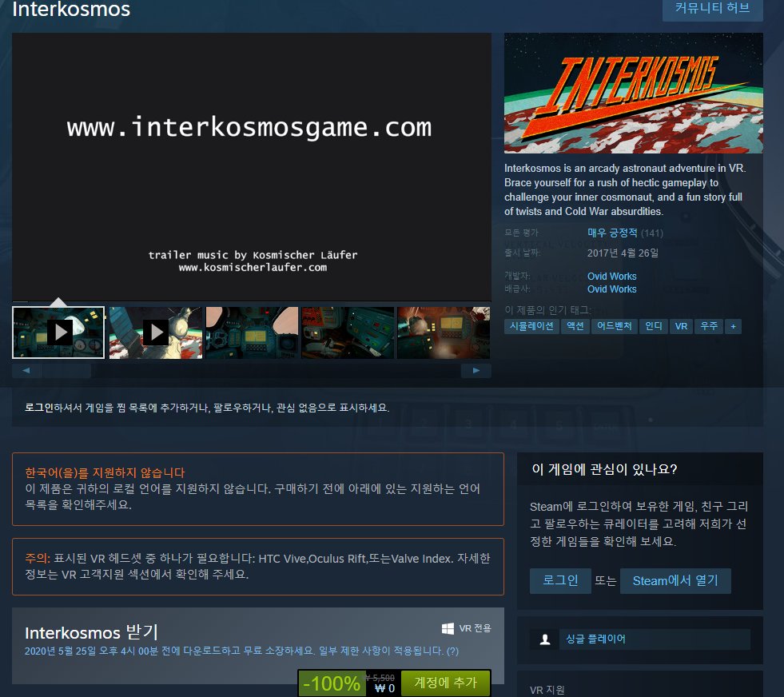
Task: Click the right arrow of thumbnail strip
Action: 476,371
